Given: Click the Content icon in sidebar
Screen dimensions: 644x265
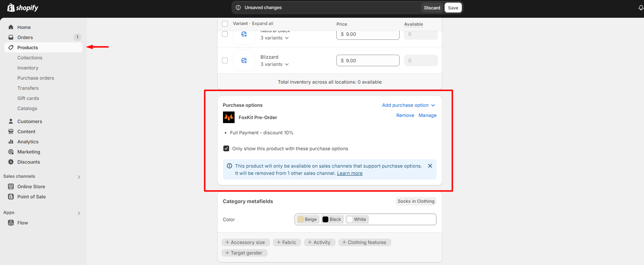Looking at the screenshot, I should [11, 131].
